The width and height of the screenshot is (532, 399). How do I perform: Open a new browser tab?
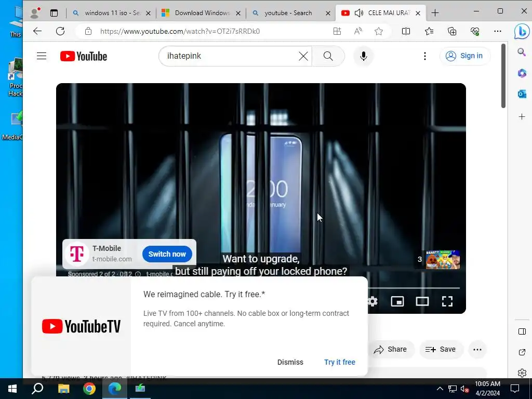point(435,13)
